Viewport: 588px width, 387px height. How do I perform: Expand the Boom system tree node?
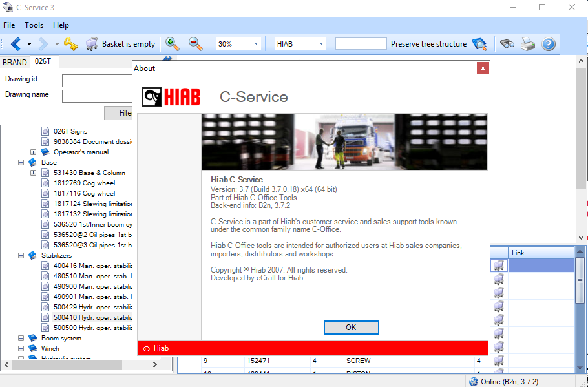21,338
